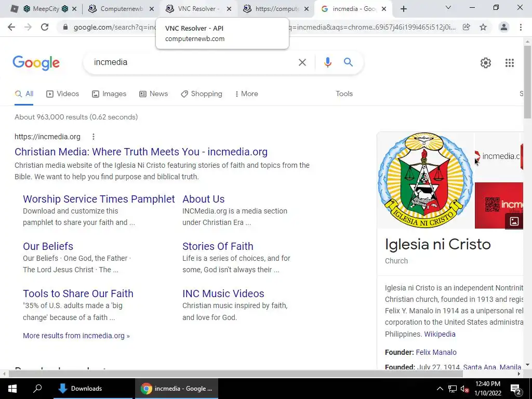Viewport: 532px width, 399px height.
Task: Open the INC Music Videos sitelink
Action: [223, 294]
